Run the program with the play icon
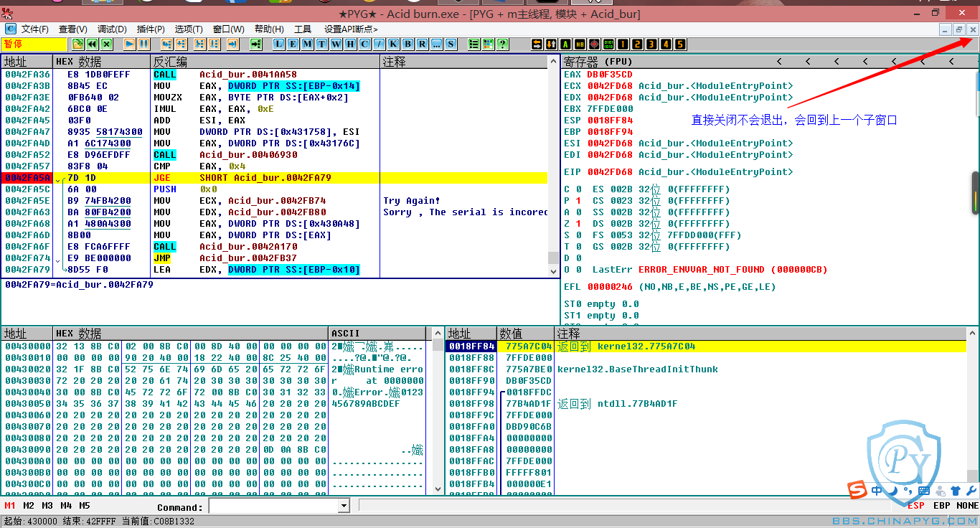This screenshot has height=528, width=980. [x=129, y=44]
